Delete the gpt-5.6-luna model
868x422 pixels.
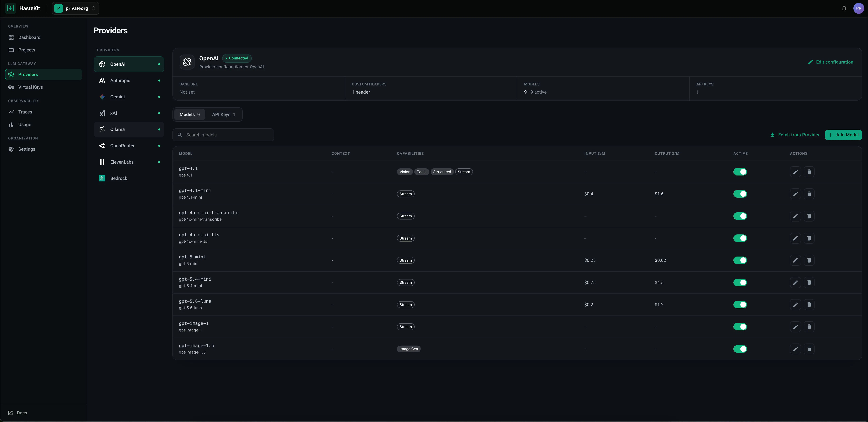[809, 305]
